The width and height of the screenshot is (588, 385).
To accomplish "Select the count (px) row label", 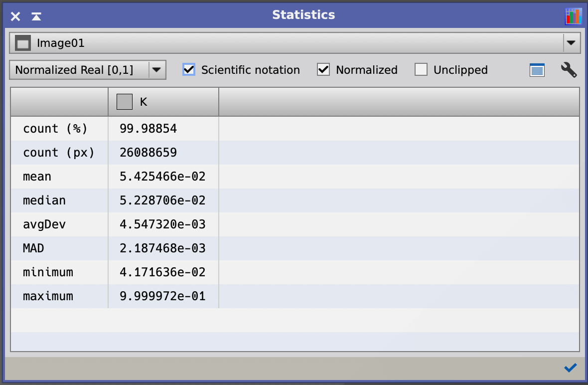I will pos(58,153).
